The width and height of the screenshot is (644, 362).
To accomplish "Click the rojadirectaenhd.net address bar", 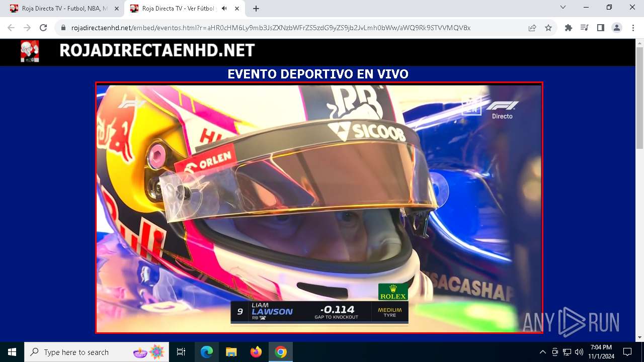I will (271, 28).
